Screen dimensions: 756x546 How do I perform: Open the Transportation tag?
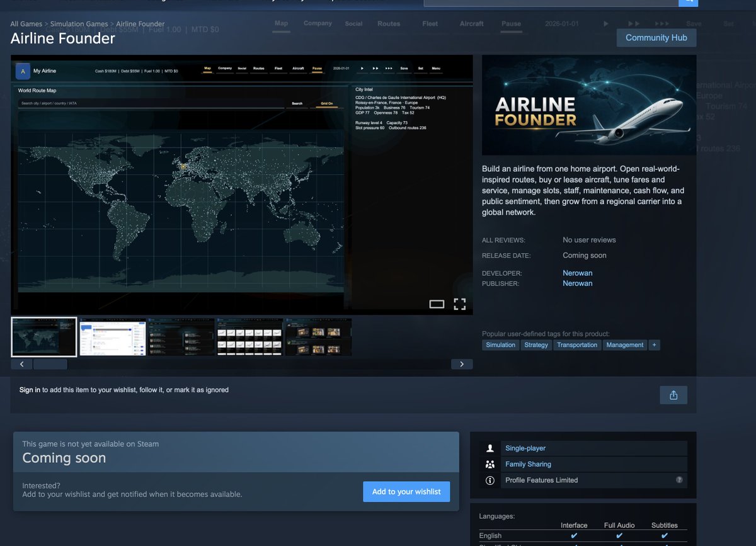tap(577, 345)
